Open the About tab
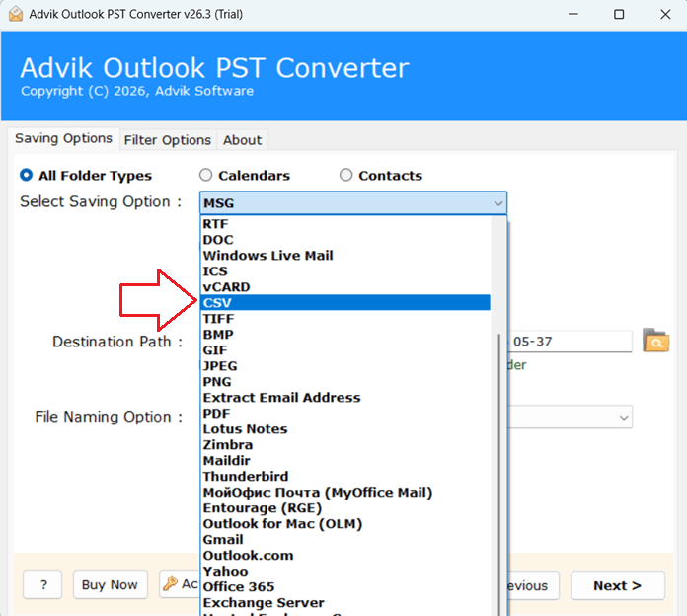The width and height of the screenshot is (687, 616). (242, 140)
